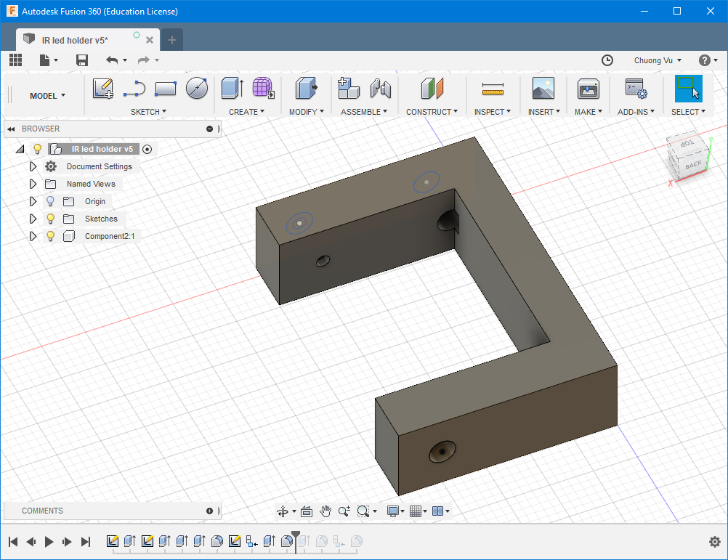Screen dimensions: 728x560
Task: Toggle the Sketches folder visibility bulb
Action: click(51, 219)
